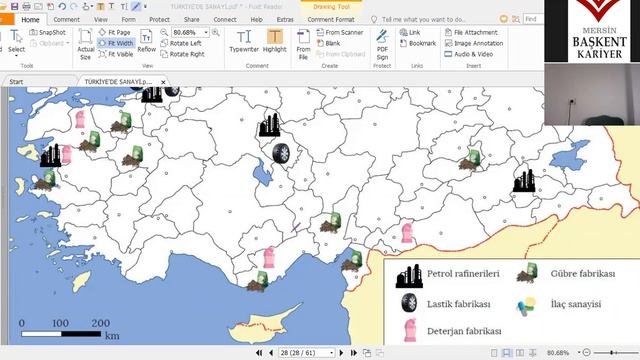Create a Blank PDF
Image resolution: width=640 pixels, height=360 pixels.
(328, 43)
